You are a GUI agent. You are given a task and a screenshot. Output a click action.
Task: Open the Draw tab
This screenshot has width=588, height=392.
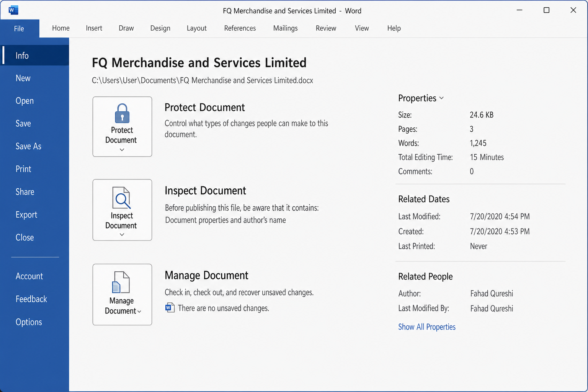coord(126,28)
